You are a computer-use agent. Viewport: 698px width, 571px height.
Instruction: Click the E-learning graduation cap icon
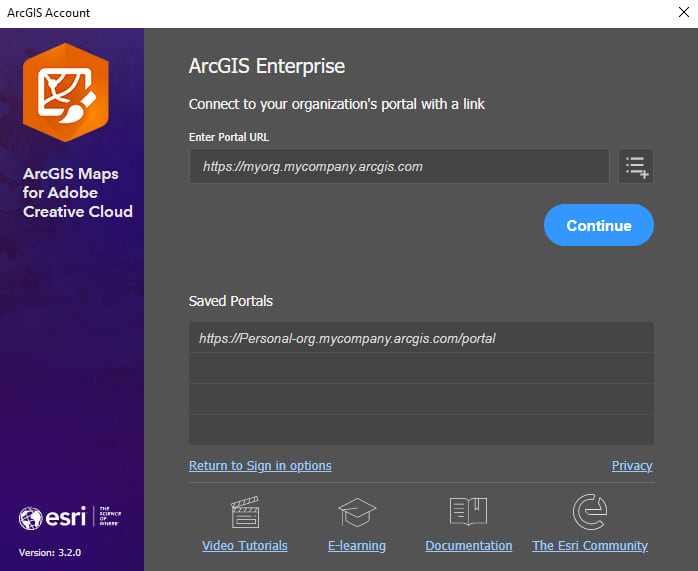(357, 512)
